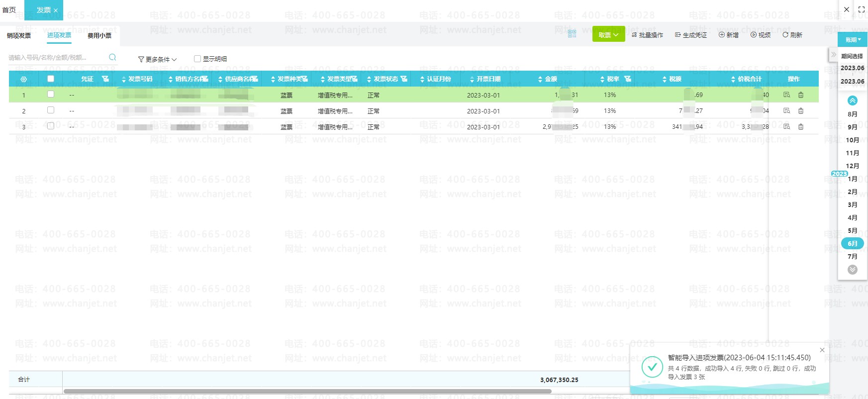The width and height of the screenshot is (868, 399).
Task: Open the 视频 tutorial button
Action: pos(761,35)
